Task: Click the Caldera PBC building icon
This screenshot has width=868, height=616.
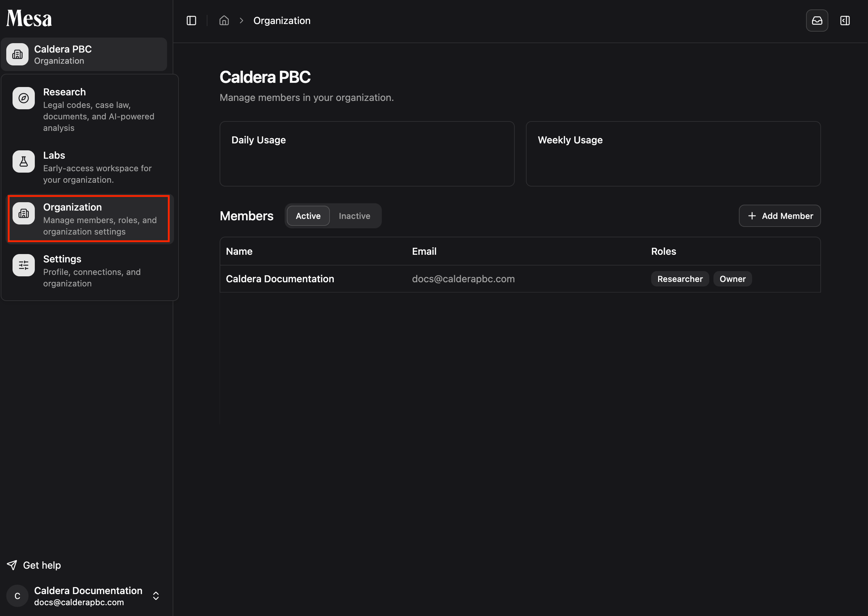Action: click(17, 55)
